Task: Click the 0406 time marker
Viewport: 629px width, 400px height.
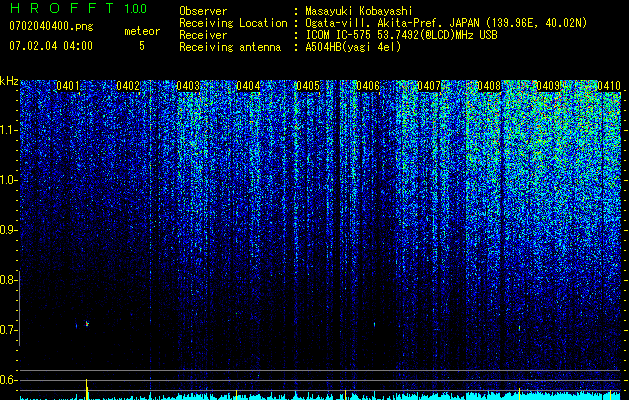Action: (x=368, y=86)
